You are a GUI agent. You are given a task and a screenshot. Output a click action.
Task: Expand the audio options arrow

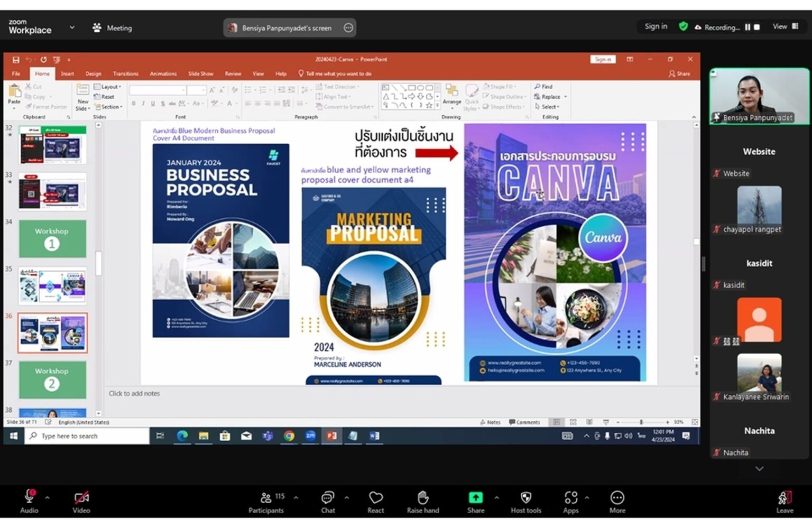click(47, 498)
